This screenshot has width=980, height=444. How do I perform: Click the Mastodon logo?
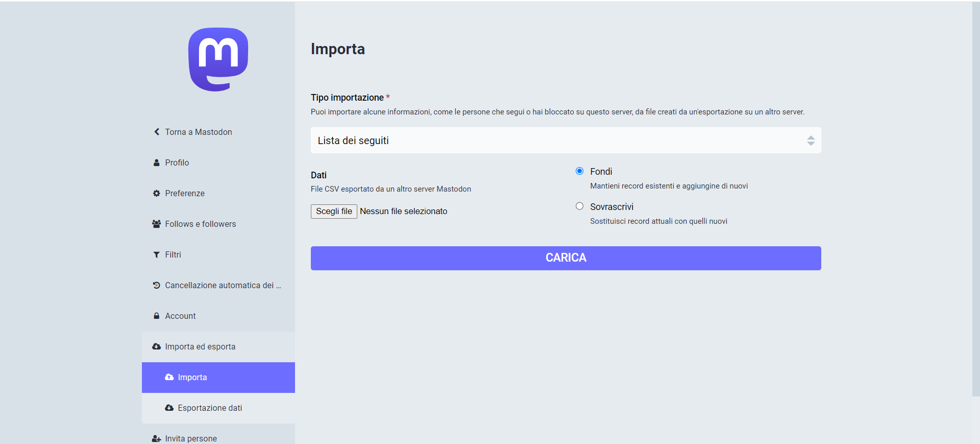[218, 59]
